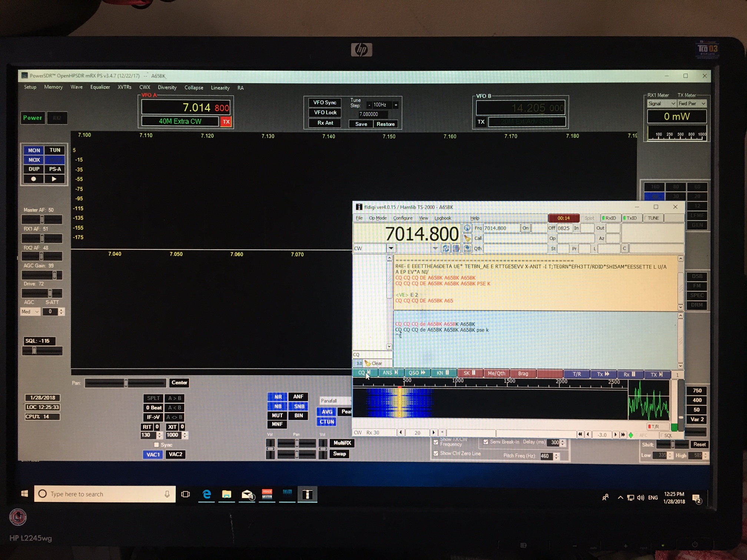
Task: Open the RX1 Meter Signal dropdown
Action: click(662, 104)
